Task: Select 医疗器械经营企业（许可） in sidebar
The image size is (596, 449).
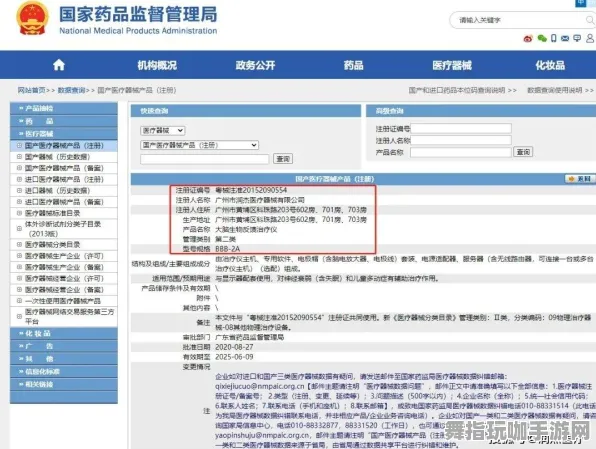Action: pos(64,278)
